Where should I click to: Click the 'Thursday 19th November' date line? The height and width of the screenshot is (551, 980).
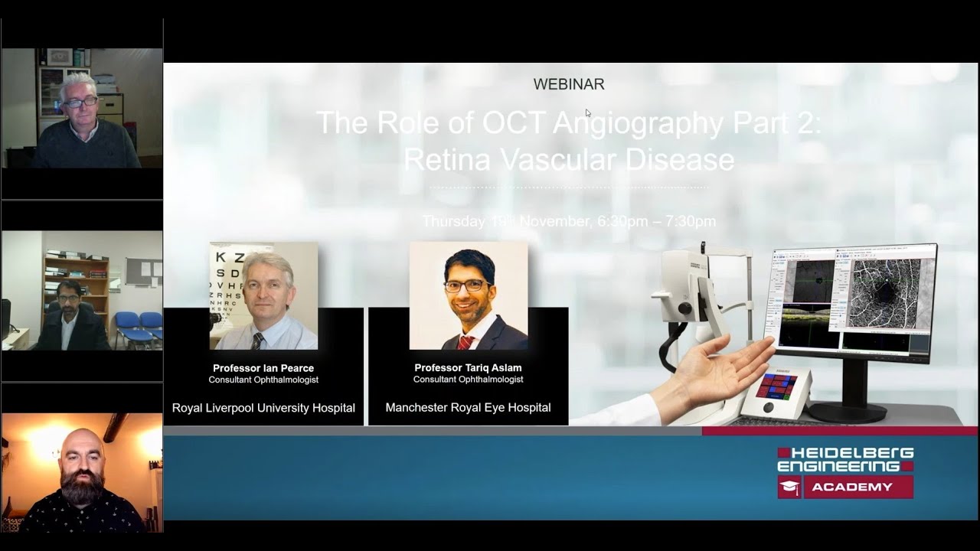[569, 221]
